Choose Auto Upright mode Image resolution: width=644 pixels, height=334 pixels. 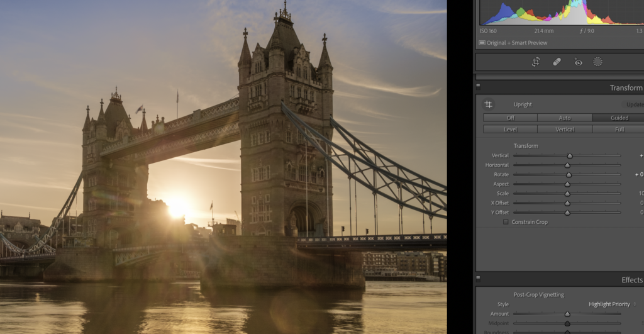(x=564, y=118)
